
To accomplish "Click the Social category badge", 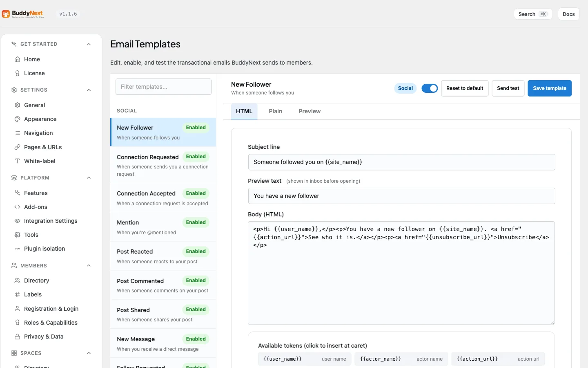I will click(x=405, y=88).
